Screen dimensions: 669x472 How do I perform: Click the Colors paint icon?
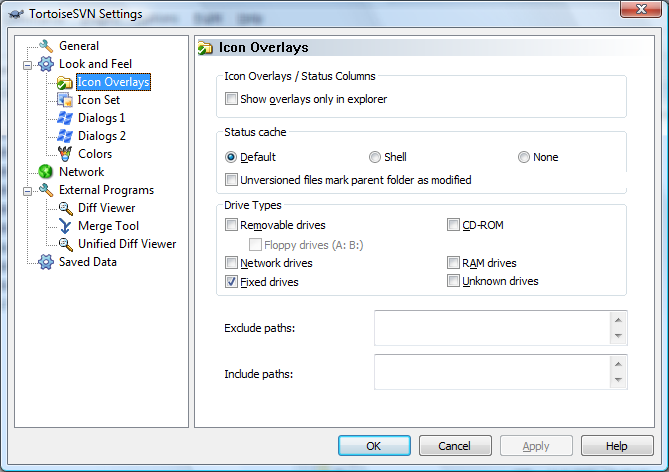pos(65,154)
